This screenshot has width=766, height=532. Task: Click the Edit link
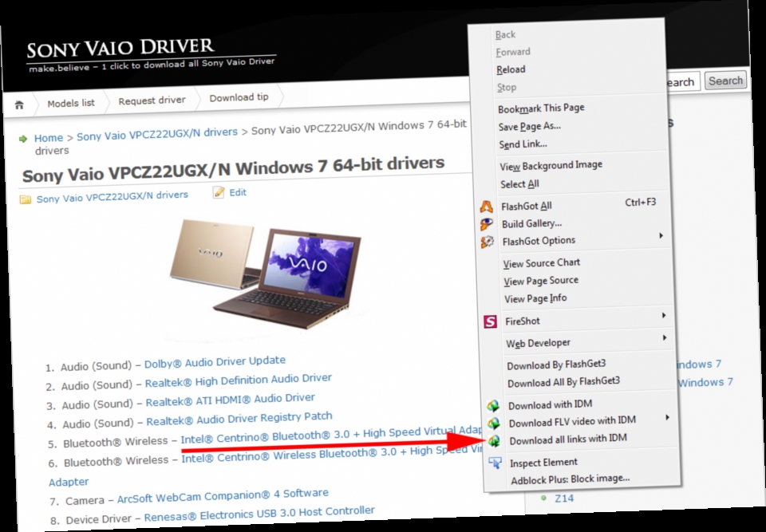tap(238, 192)
